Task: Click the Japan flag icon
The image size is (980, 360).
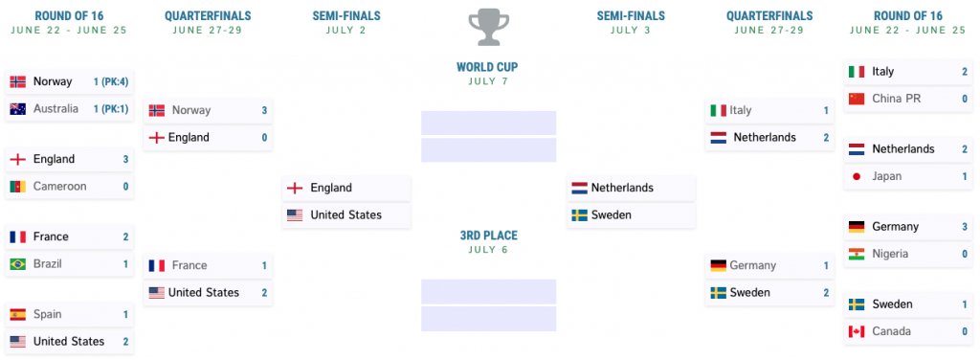Action: [x=857, y=176]
